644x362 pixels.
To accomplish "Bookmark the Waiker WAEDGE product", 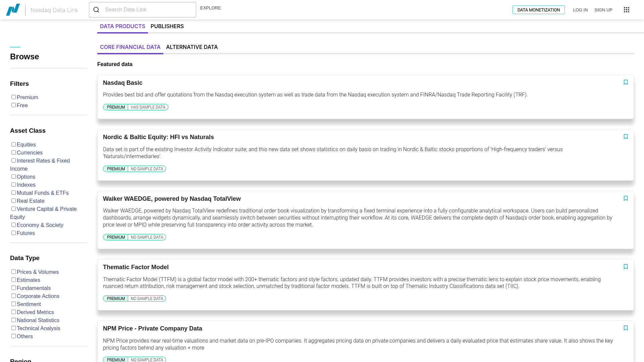I will [626, 198].
